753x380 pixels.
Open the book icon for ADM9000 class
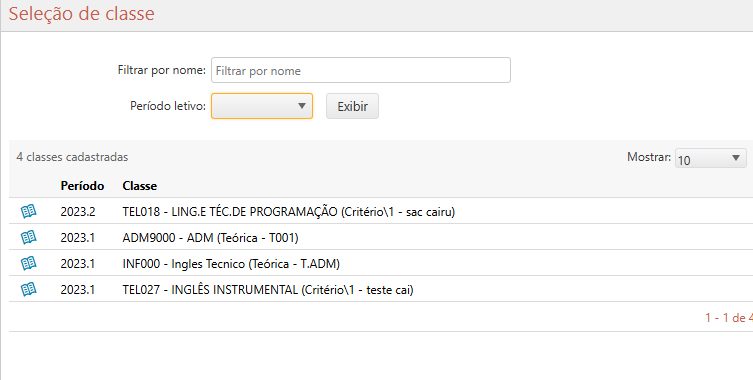[x=28, y=237]
